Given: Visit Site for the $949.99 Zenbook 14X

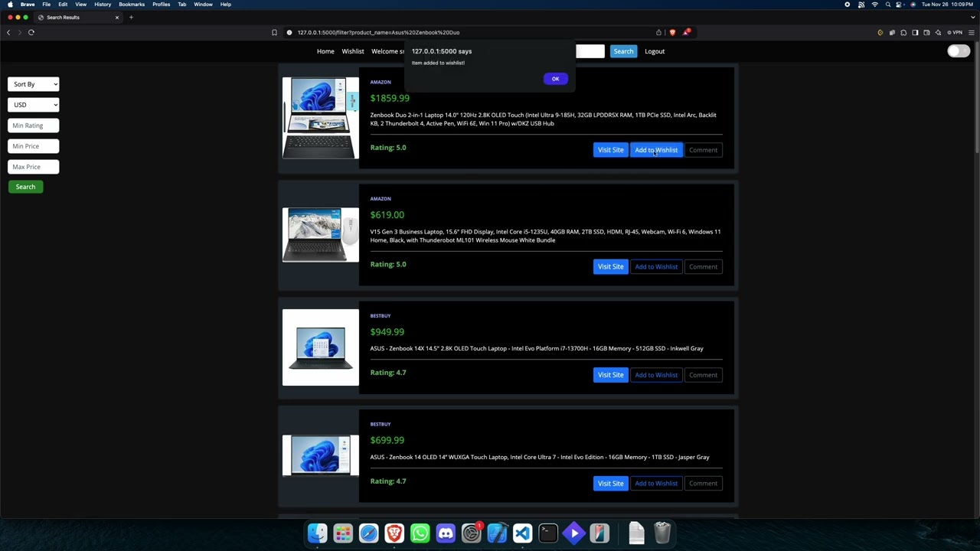Looking at the screenshot, I should point(610,375).
